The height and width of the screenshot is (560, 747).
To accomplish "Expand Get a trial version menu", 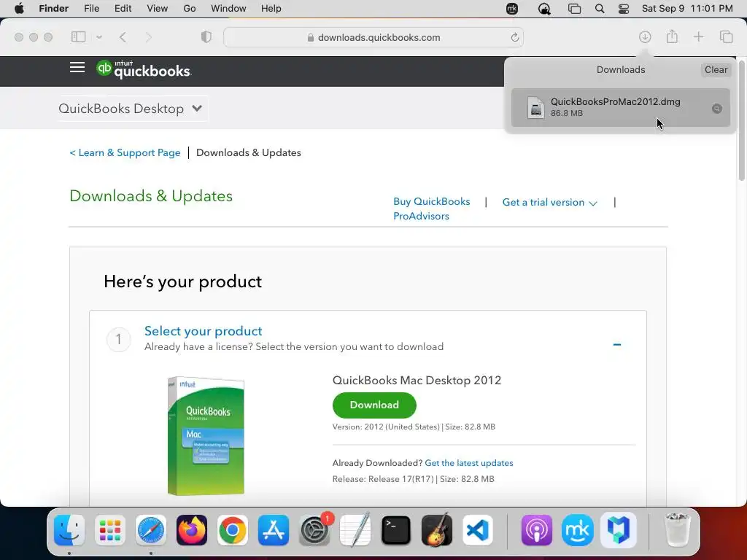I will point(549,202).
